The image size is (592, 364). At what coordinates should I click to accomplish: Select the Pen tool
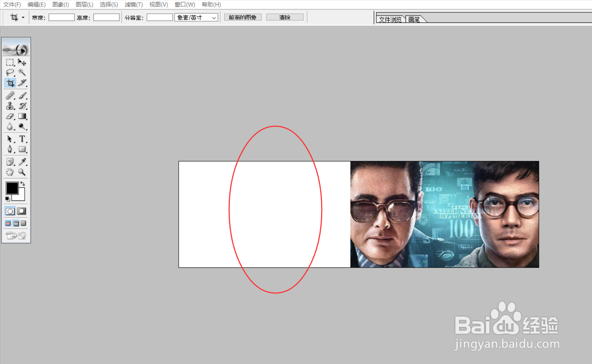pyautogui.click(x=10, y=149)
